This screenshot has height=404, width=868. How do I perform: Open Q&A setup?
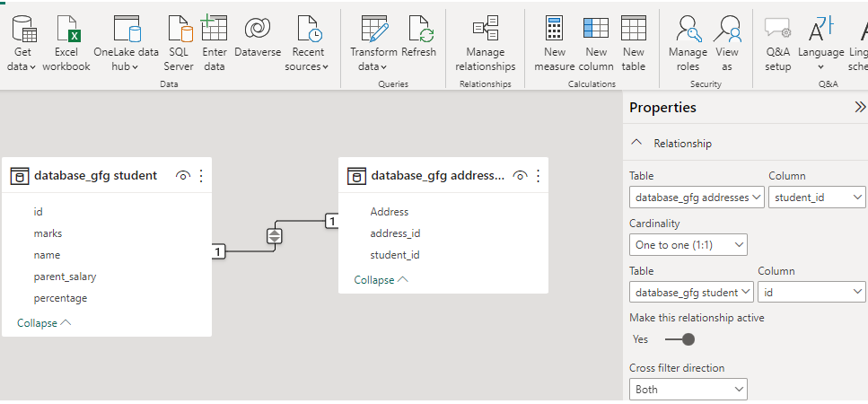[777, 44]
